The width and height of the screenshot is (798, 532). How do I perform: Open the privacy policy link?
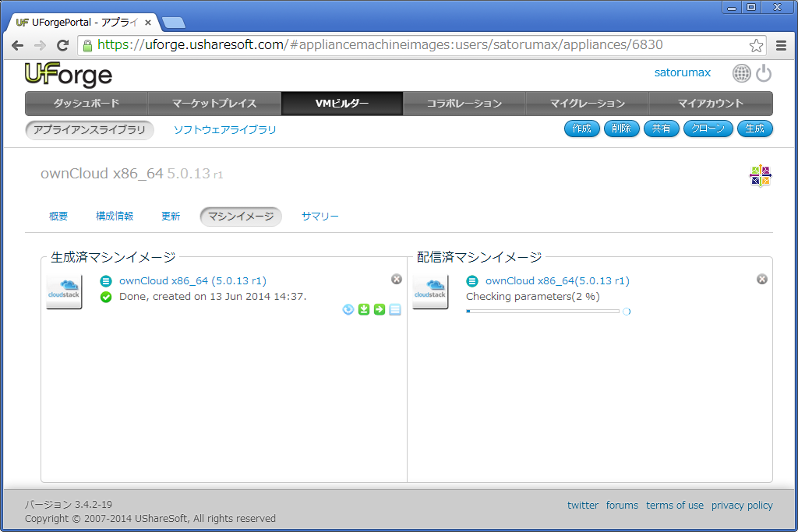coord(742,505)
